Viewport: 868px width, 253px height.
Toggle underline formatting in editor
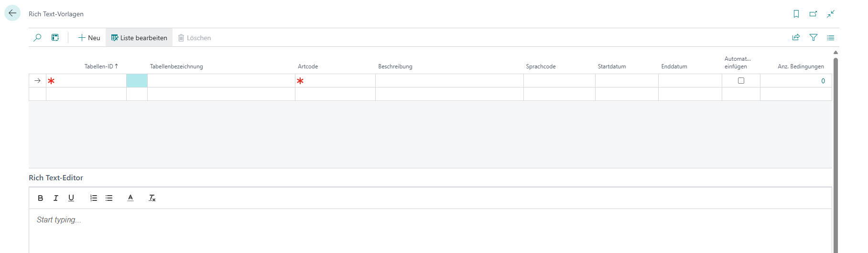pos(71,198)
